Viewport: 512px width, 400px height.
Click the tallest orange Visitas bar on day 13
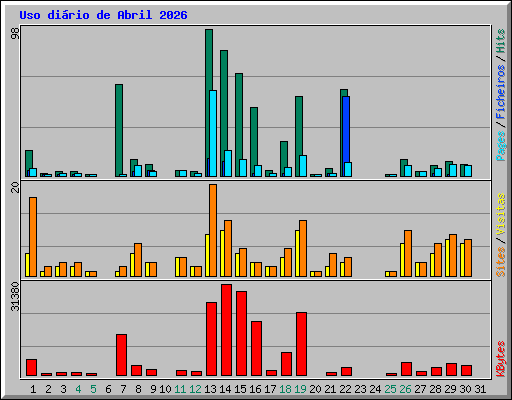pos(213,230)
